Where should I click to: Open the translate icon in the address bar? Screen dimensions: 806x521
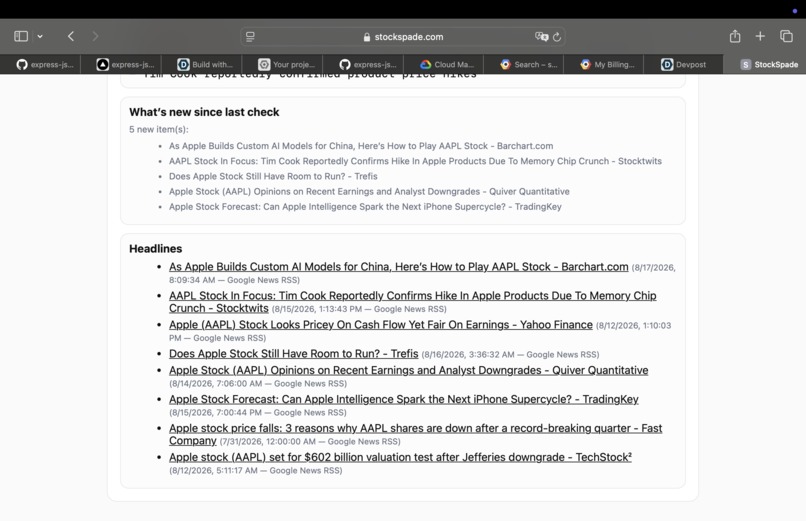tap(541, 36)
